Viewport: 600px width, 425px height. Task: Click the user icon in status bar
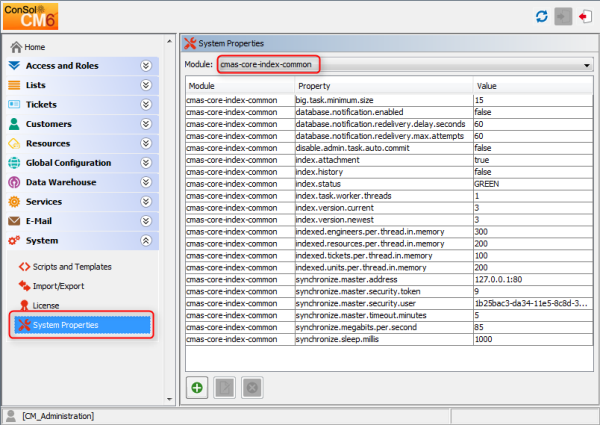point(11,416)
